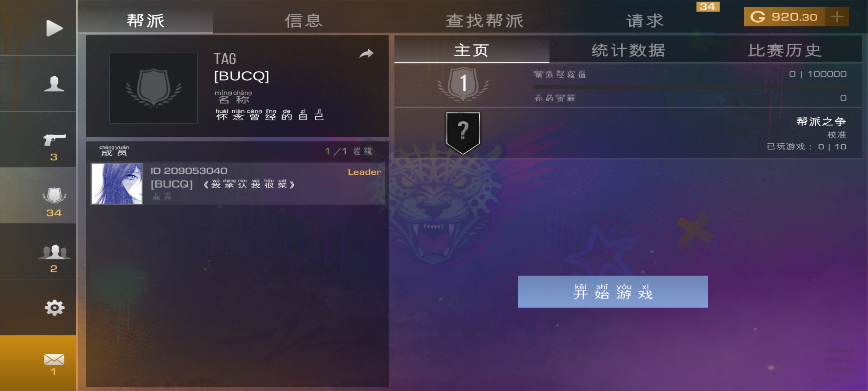Viewport: 868px width, 391px height.
Task: Click the clan emblem placeholder image
Action: click(153, 88)
